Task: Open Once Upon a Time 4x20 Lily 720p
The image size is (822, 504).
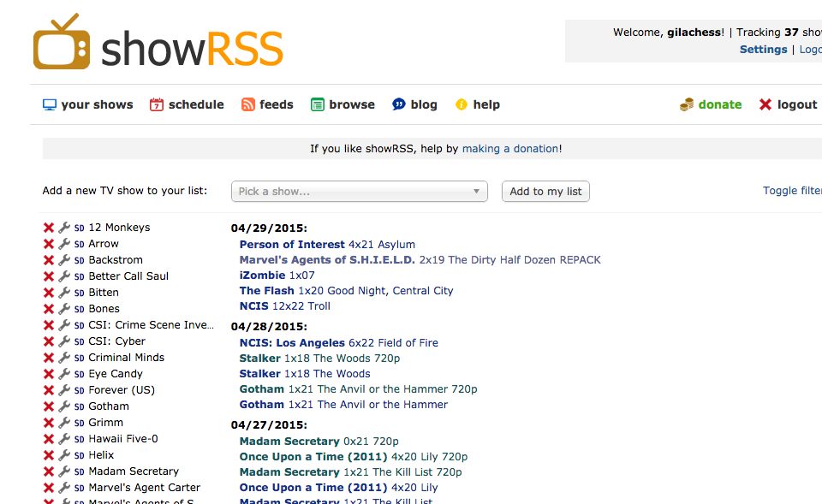Action: coord(354,457)
